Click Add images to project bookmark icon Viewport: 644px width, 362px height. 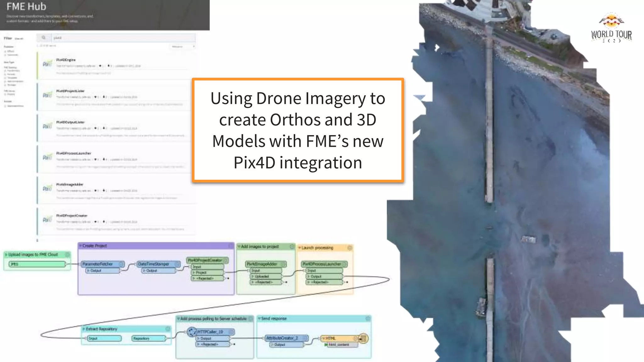point(292,247)
